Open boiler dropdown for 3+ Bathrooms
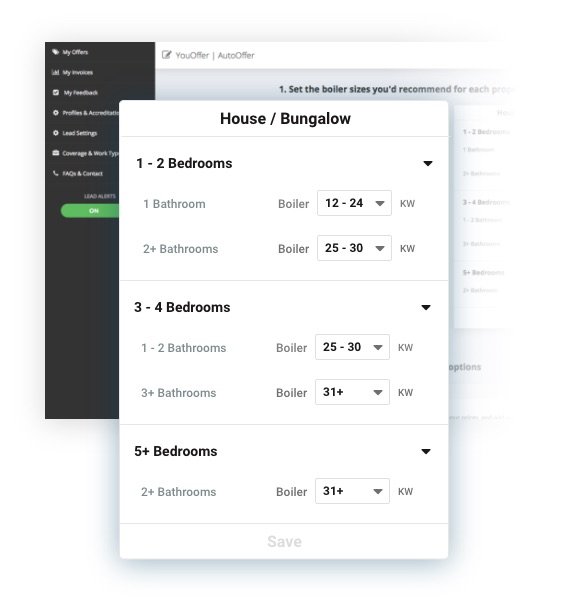The height and width of the screenshot is (608, 569). coord(352,392)
